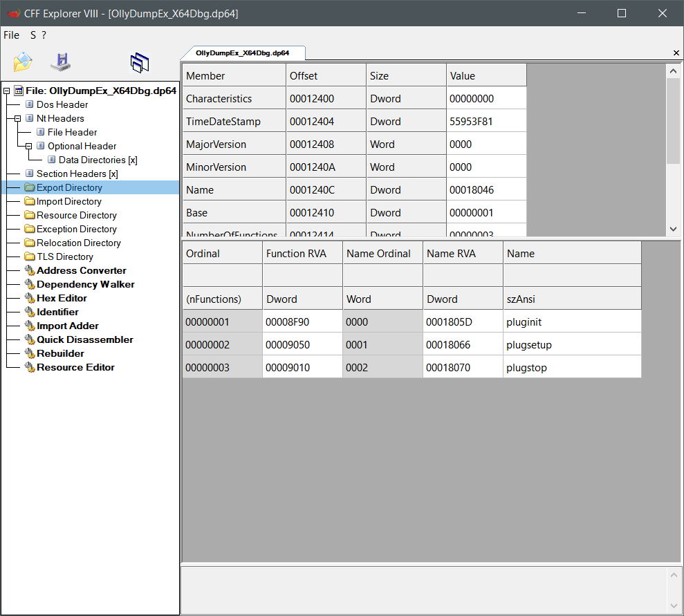Select the plugstop function name

pyautogui.click(x=572, y=368)
